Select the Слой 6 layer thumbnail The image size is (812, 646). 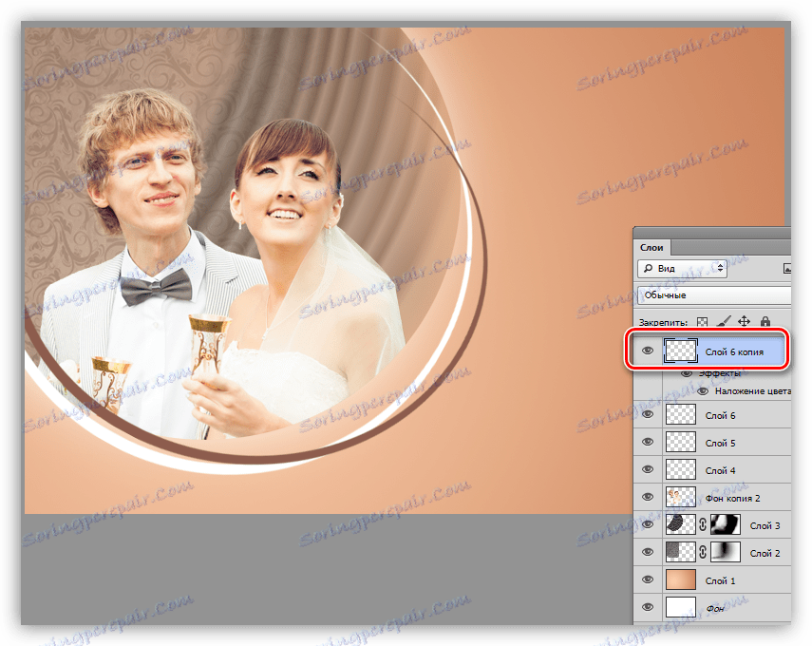(x=680, y=415)
